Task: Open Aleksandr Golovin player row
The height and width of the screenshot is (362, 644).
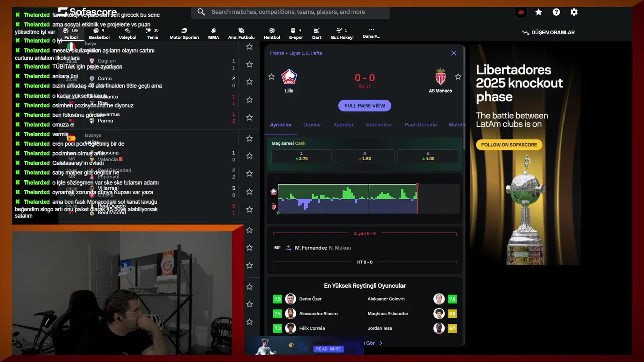Action: (x=413, y=299)
